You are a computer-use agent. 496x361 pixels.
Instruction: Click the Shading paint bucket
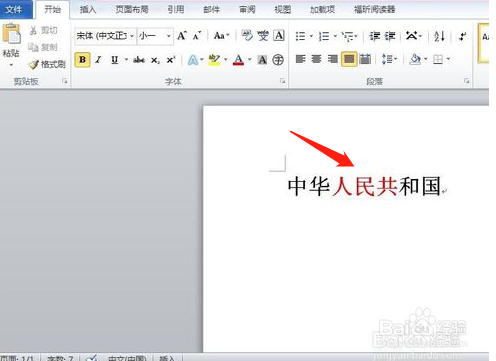[x=415, y=59]
